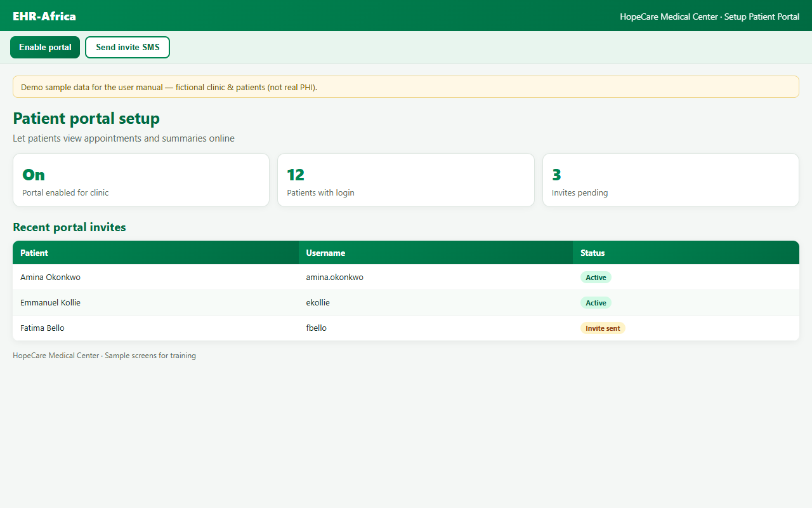Select patient Emmanuel Kollie
Viewport: 812px width, 508px height.
pyautogui.click(x=50, y=303)
